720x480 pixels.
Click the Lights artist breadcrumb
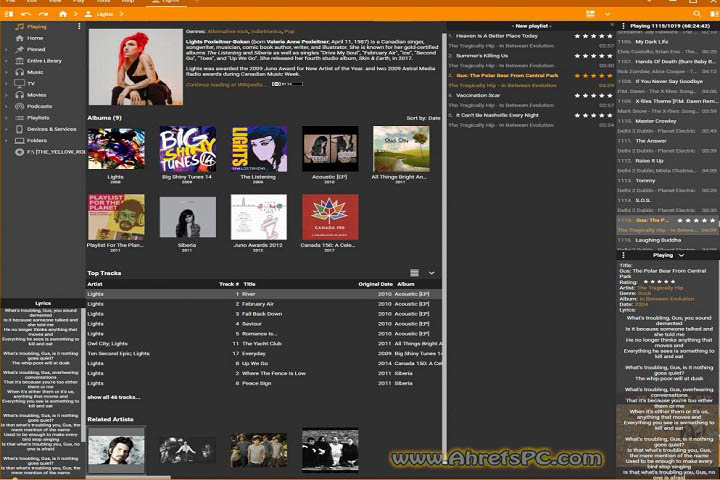tap(99, 14)
